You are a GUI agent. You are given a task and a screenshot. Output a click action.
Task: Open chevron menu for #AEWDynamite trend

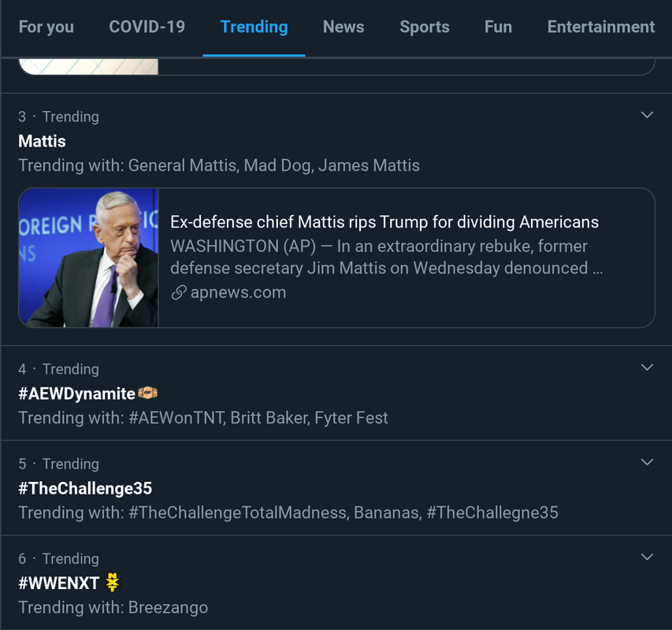point(647,367)
